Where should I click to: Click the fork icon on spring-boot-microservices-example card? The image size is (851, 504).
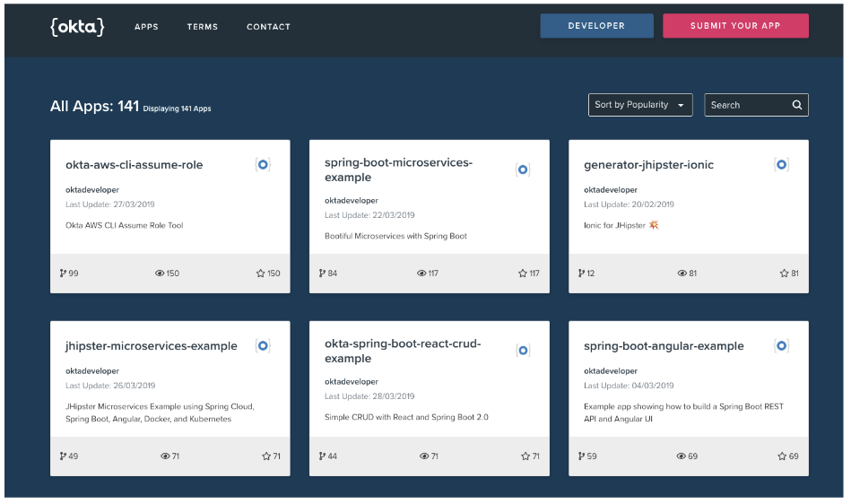tap(322, 274)
